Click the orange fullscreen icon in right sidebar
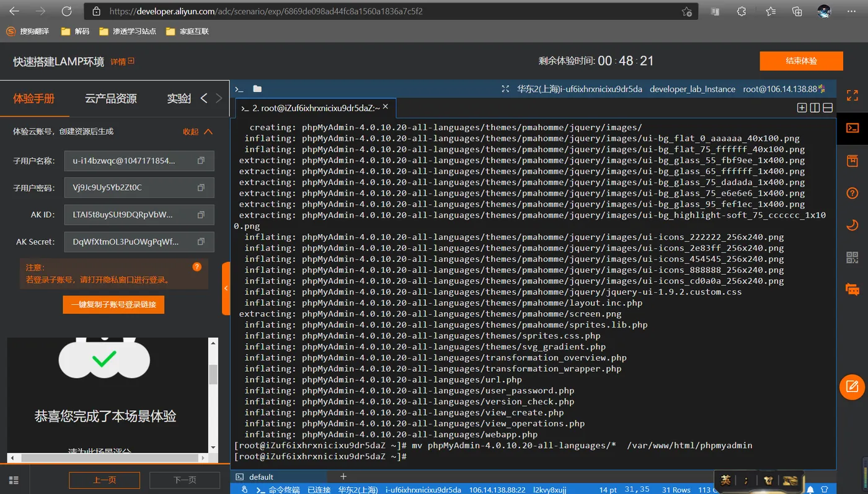868x494 pixels. (852, 95)
